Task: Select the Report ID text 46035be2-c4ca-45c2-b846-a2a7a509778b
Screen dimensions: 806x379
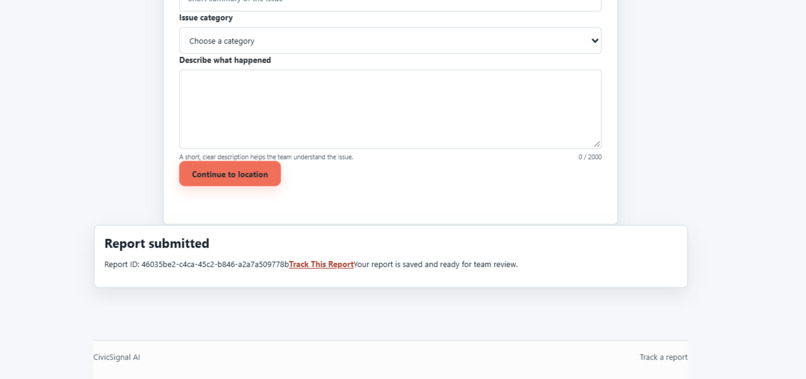Action: (215, 264)
